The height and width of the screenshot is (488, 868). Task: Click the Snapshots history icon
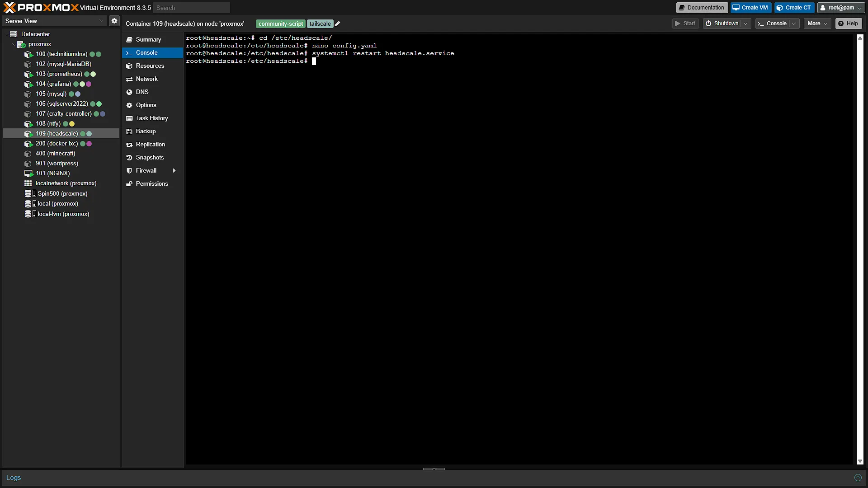129,158
